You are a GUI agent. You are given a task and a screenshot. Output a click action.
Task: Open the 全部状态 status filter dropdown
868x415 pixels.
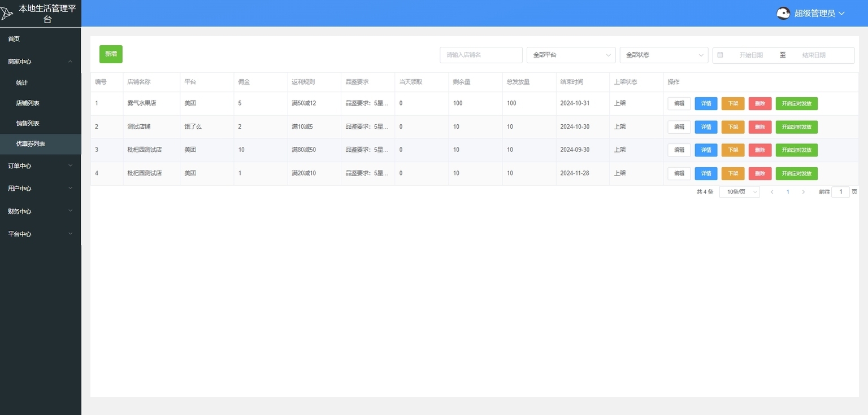point(664,55)
